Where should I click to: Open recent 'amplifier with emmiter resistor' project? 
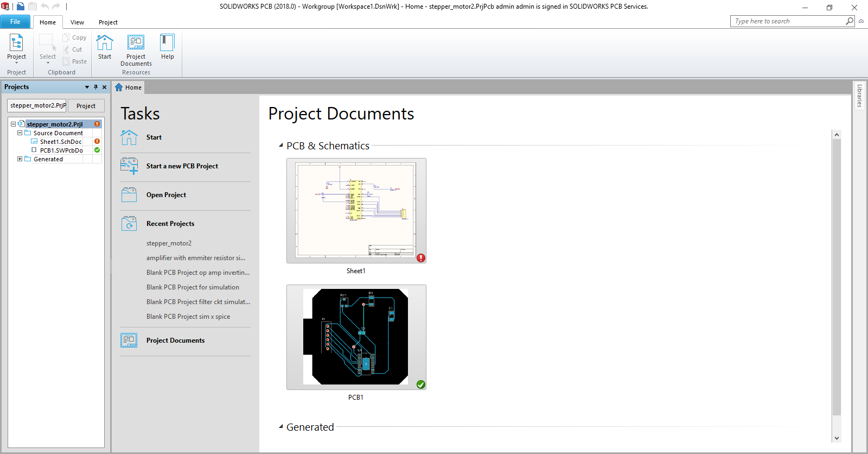[196, 258]
